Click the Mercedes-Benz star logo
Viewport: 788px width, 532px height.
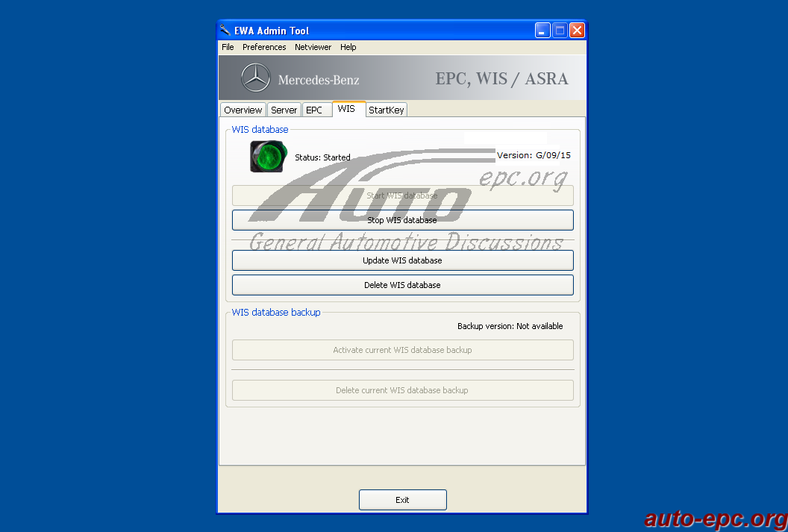coord(256,78)
